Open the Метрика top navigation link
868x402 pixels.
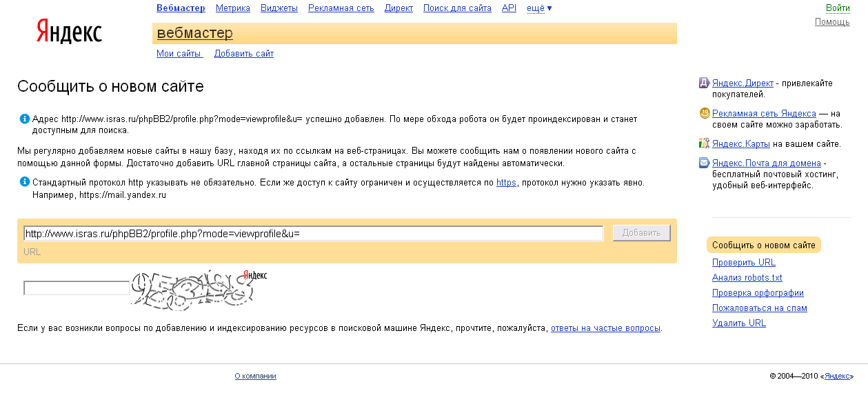(233, 8)
